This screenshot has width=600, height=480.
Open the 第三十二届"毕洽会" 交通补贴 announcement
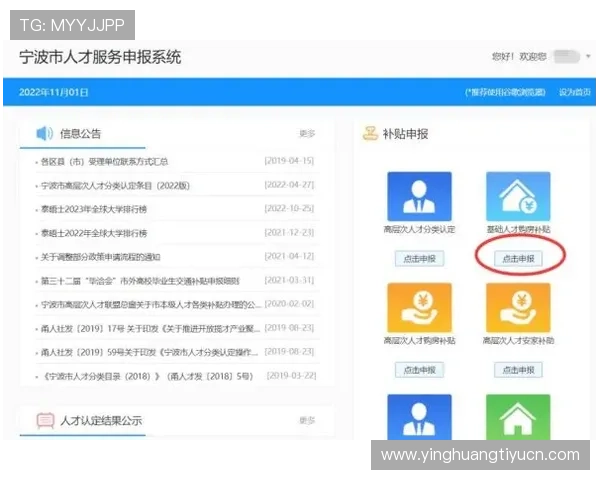140,281
